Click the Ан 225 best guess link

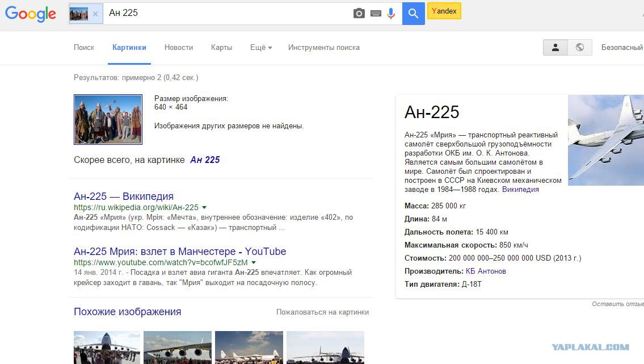tap(205, 160)
